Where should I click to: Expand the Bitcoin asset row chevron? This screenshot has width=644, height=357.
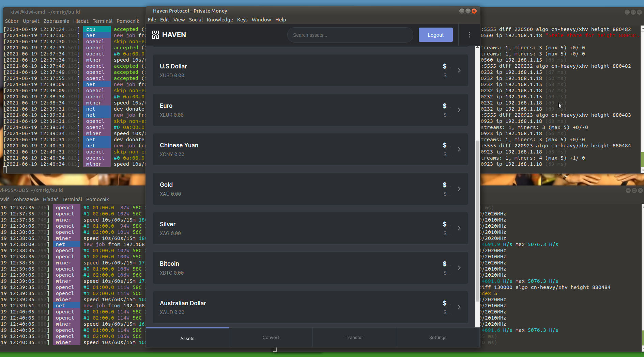click(459, 268)
